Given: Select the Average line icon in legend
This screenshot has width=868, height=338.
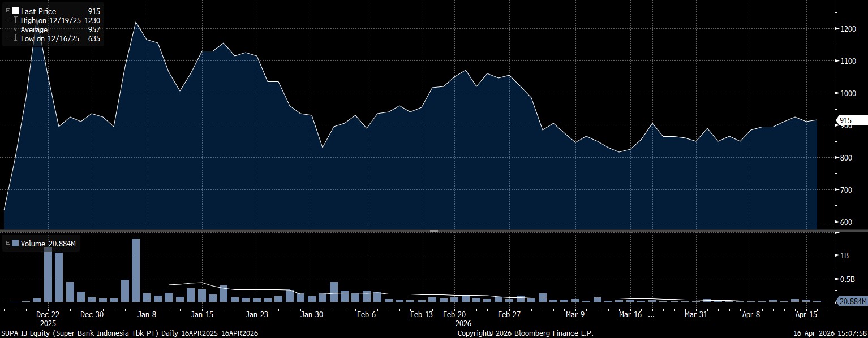Looking at the screenshot, I should 15,29.
